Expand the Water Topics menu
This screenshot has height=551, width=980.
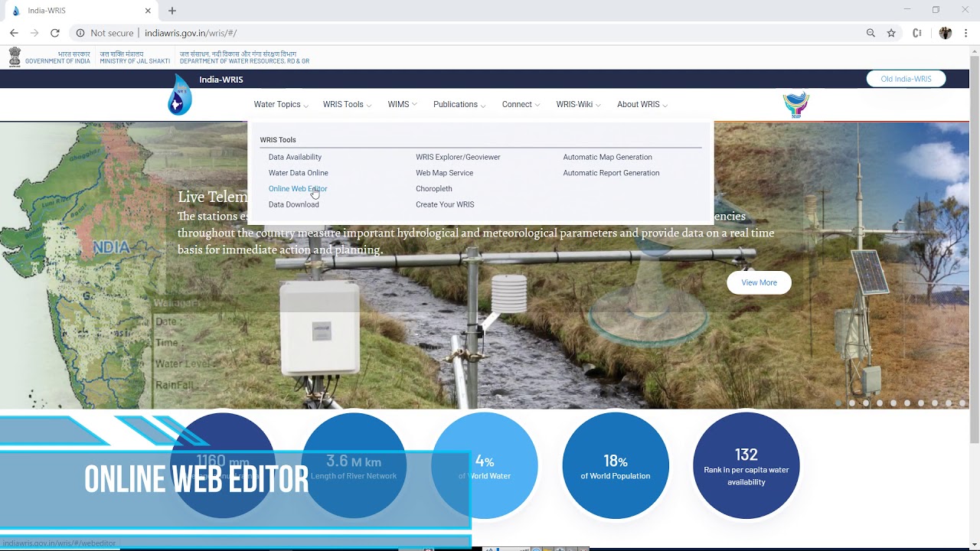(281, 105)
